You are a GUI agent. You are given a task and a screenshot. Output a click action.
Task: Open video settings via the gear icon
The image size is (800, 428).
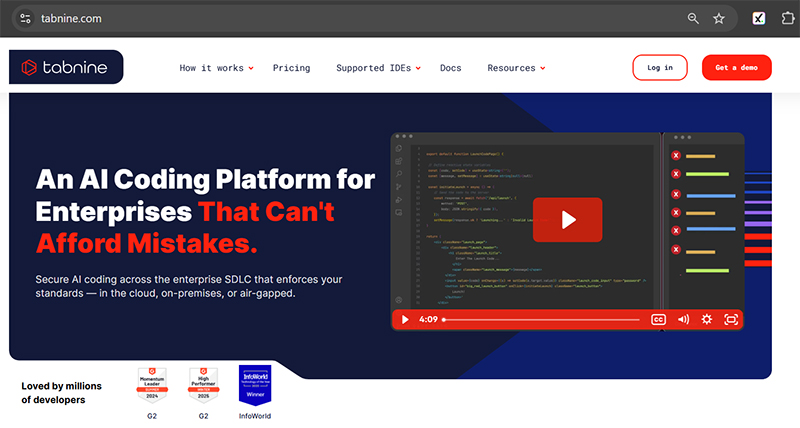point(707,320)
